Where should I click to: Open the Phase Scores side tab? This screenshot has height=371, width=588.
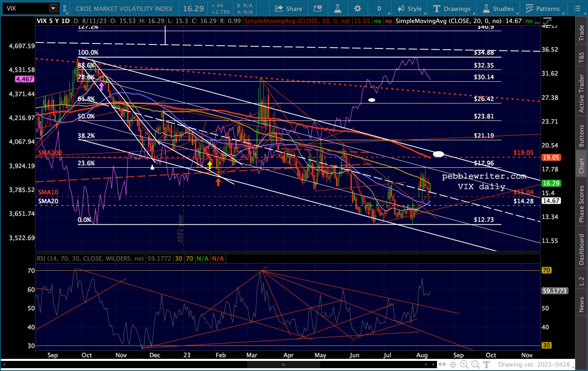coord(582,204)
